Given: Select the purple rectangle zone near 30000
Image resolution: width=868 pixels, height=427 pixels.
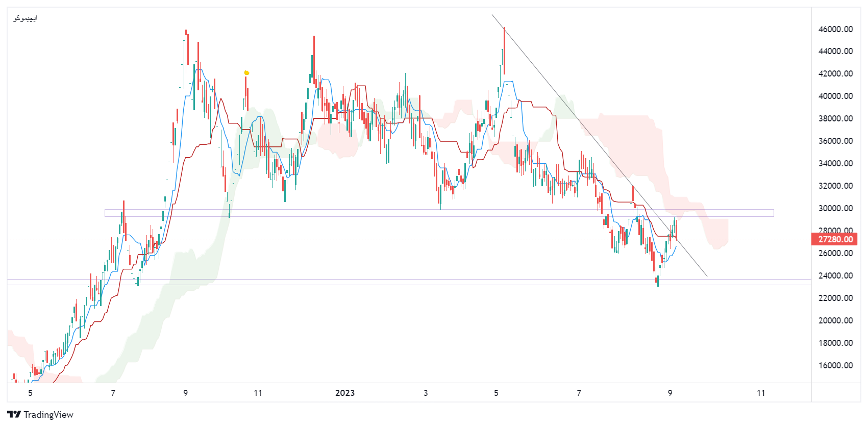Looking at the screenshot, I should [439, 213].
